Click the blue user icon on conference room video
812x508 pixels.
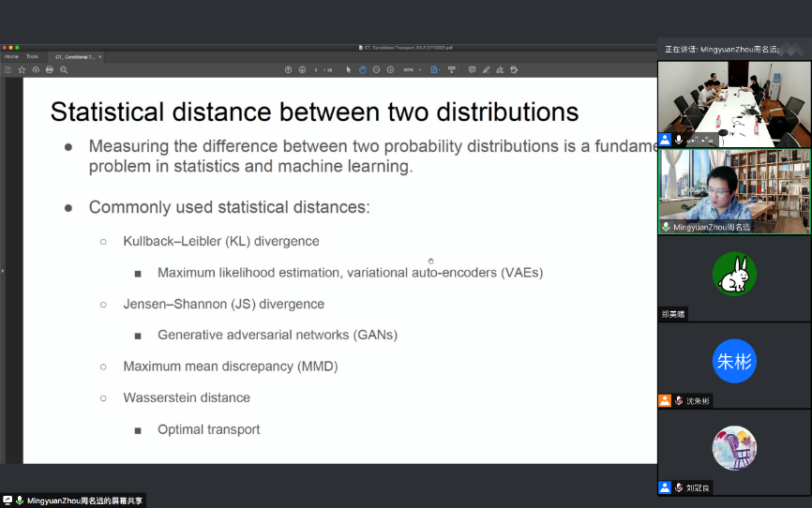tap(665, 140)
